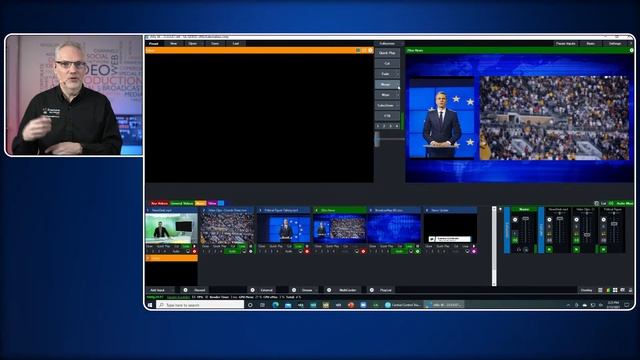Toggle Loop on BroadcastNet BG input
Viewport: 640px width, 360px height.
(x=409, y=246)
